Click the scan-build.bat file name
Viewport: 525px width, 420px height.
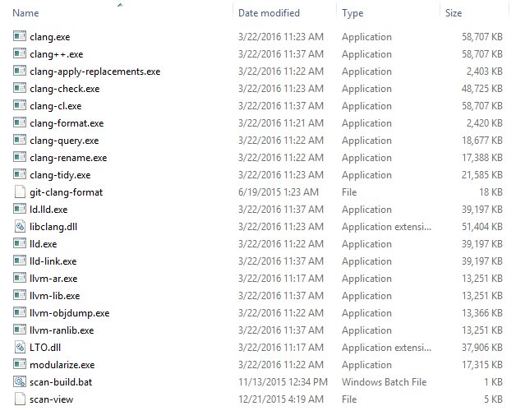(x=61, y=382)
